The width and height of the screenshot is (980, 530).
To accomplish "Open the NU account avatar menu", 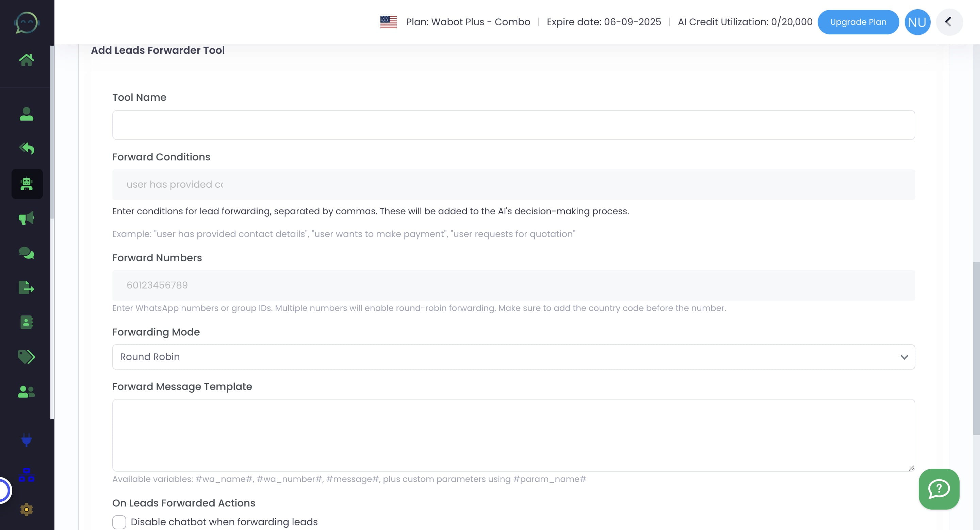I will click(x=917, y=22).
